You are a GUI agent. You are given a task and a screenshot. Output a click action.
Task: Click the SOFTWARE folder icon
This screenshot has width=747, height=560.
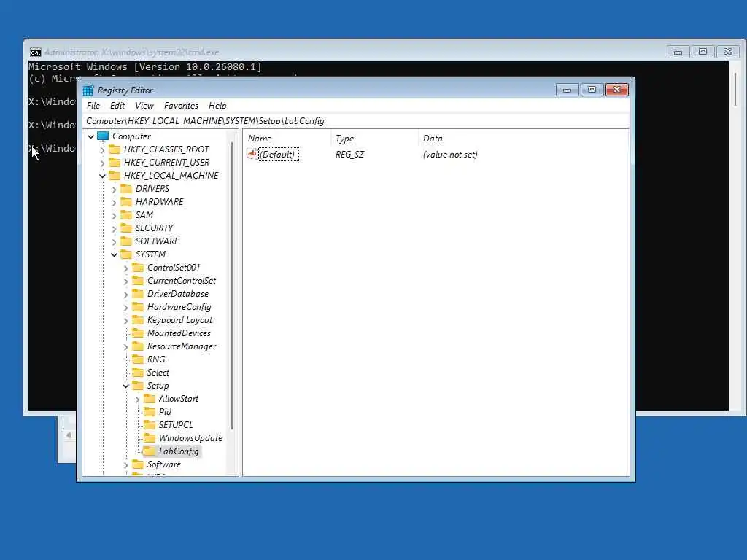(x=126, y=241)
